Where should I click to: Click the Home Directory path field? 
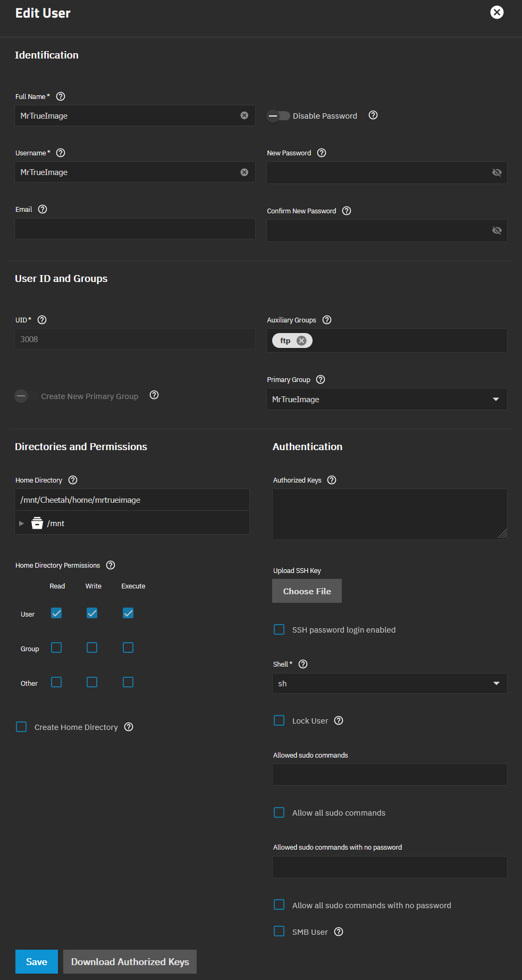coord(132,500)
